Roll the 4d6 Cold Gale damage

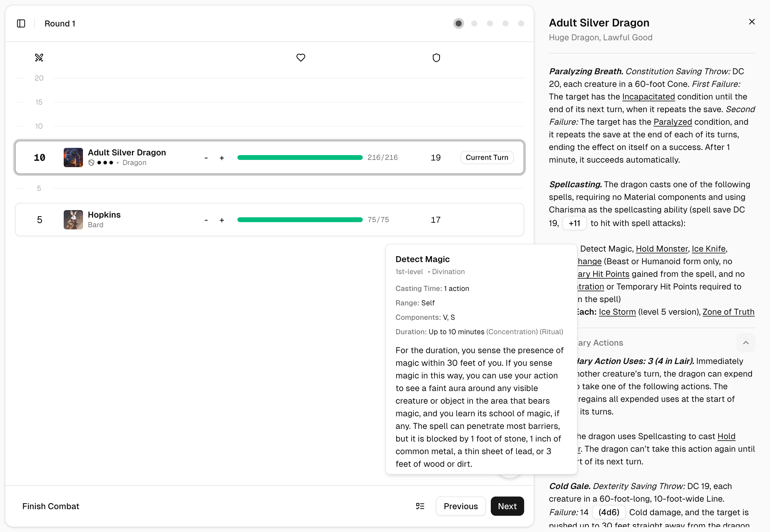(x=609, y=512)
